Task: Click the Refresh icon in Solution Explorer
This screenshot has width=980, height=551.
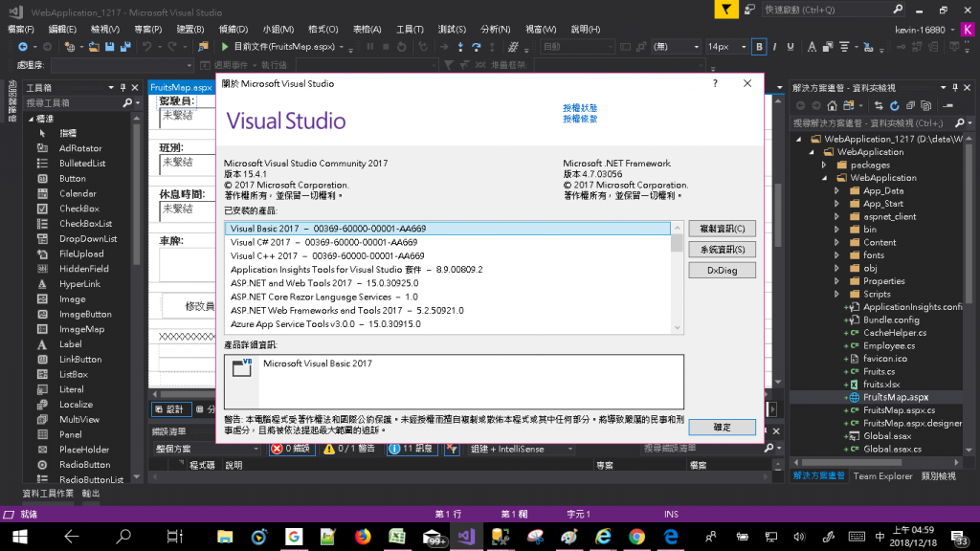Action: [895, 105]
